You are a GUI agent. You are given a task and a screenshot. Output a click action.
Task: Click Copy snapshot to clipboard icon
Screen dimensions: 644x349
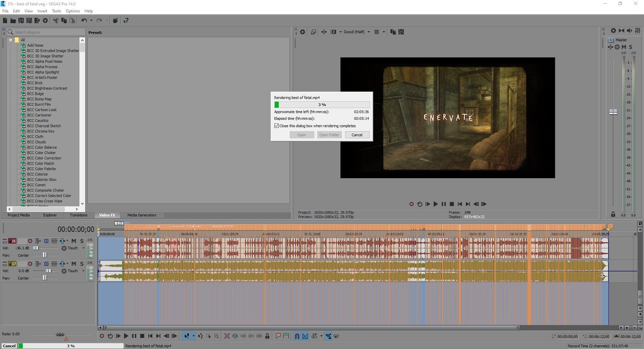pos(393,32)
